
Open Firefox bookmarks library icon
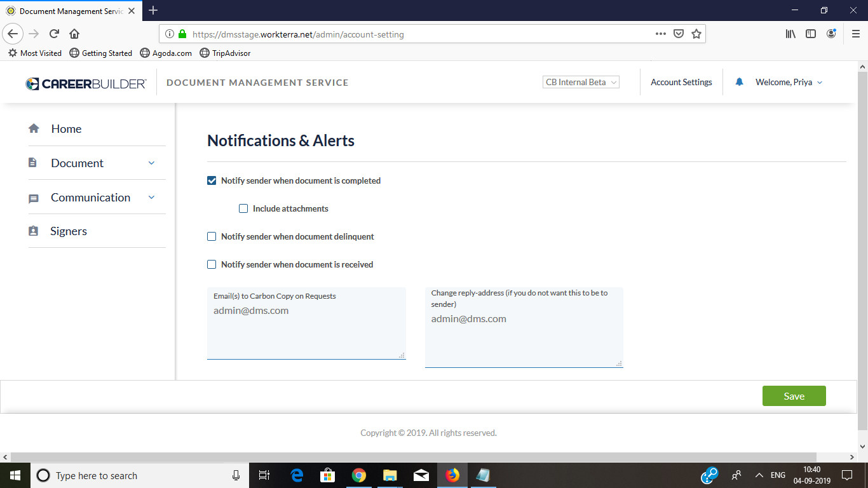[x=790, y=34]
